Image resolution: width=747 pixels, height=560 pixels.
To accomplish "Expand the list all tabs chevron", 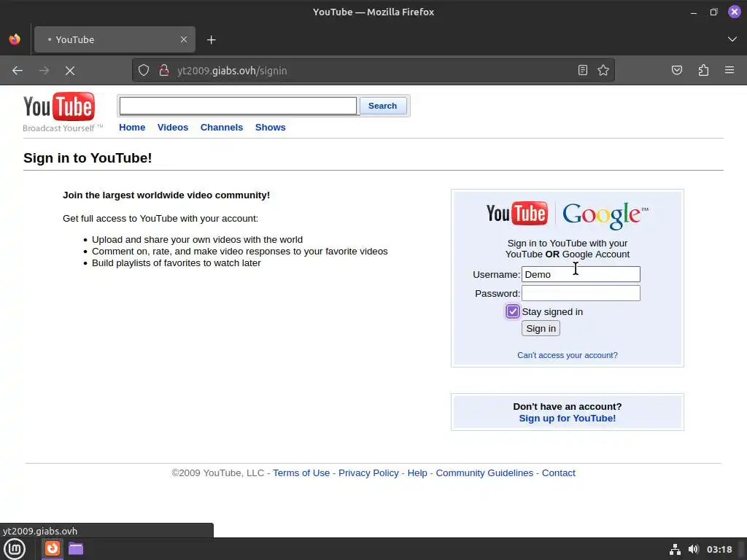I will (x=732, y=39).
